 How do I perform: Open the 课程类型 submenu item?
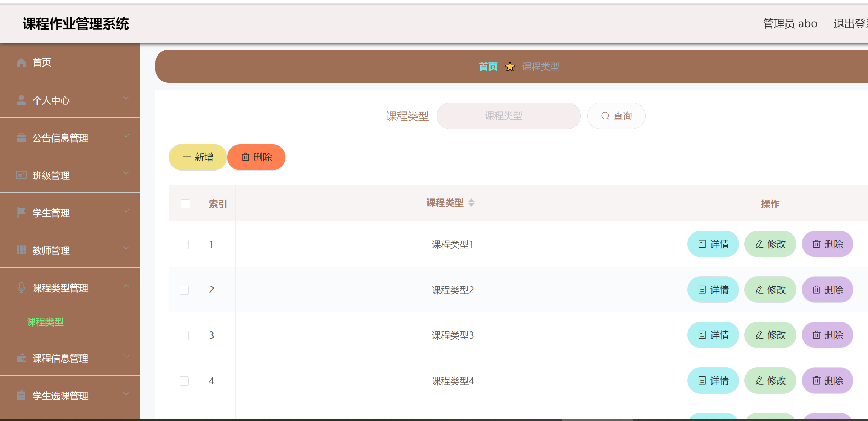click(x=45, y=322)
